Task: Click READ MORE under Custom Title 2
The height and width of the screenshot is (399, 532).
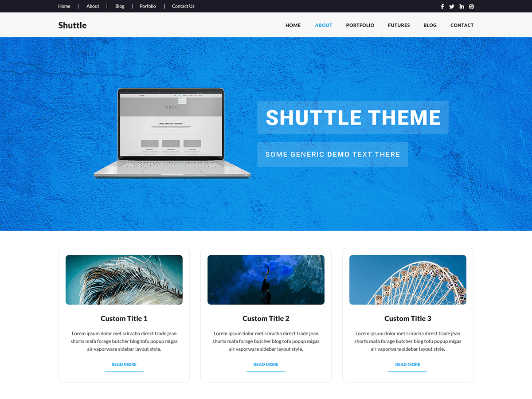Action: (x=266, y=364)
